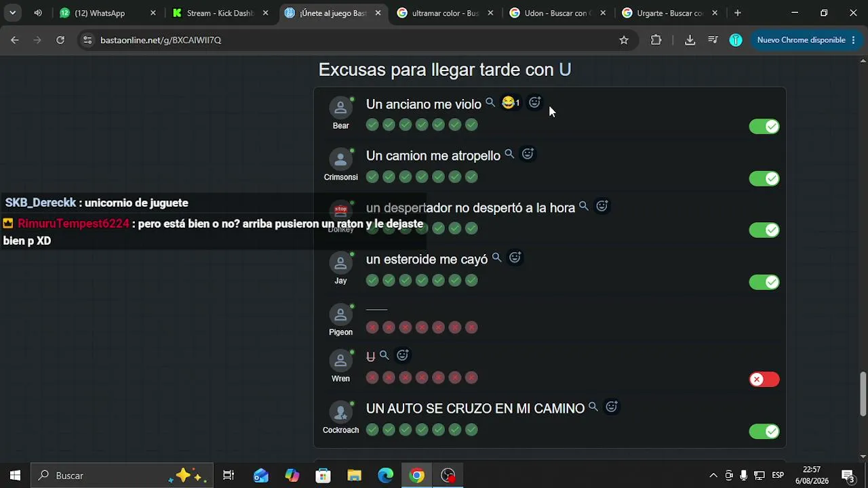The image size is (868, 488).
Task: Bookmark this page with the star icon
Action: [x=624, y=40]
